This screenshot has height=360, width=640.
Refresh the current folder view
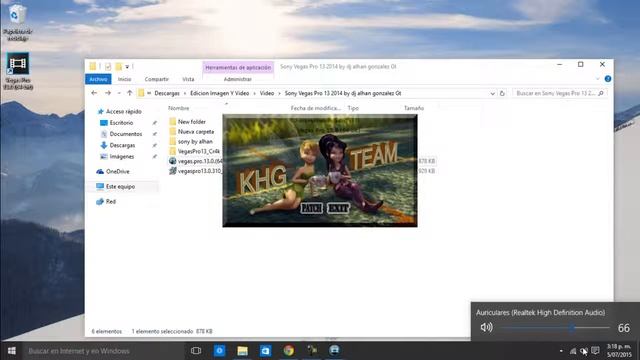[502, 93]
